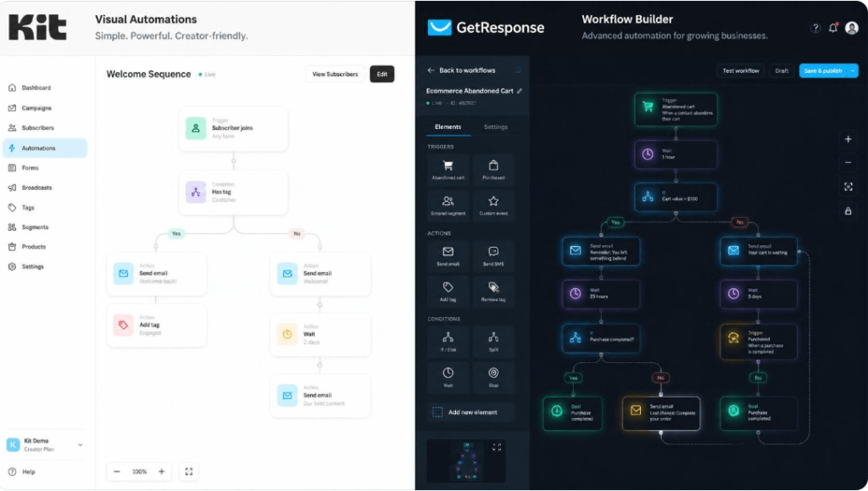
Task: Click the Draft status button
Action: point(782,71)
